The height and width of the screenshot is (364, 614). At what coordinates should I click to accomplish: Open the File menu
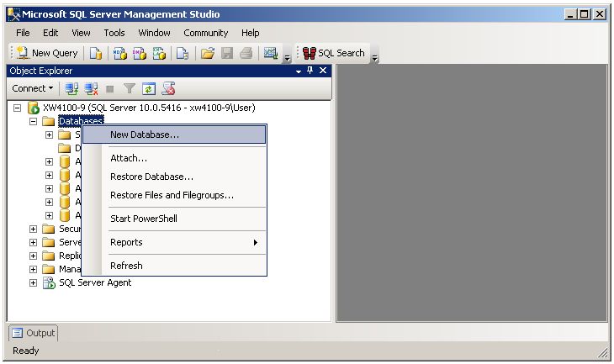[x=23, y=33]
